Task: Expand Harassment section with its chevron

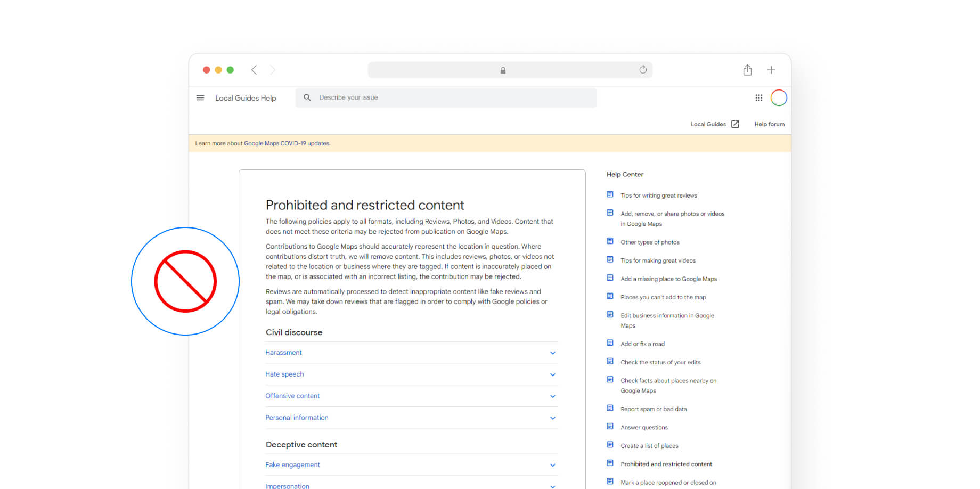Action: (x=553, y=353)
